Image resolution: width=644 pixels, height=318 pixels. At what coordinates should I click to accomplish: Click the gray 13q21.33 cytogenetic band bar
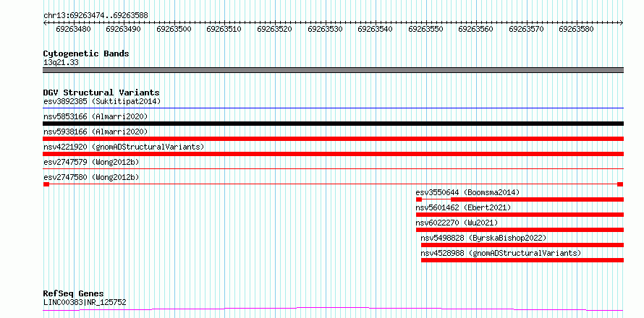click(333, 70)
